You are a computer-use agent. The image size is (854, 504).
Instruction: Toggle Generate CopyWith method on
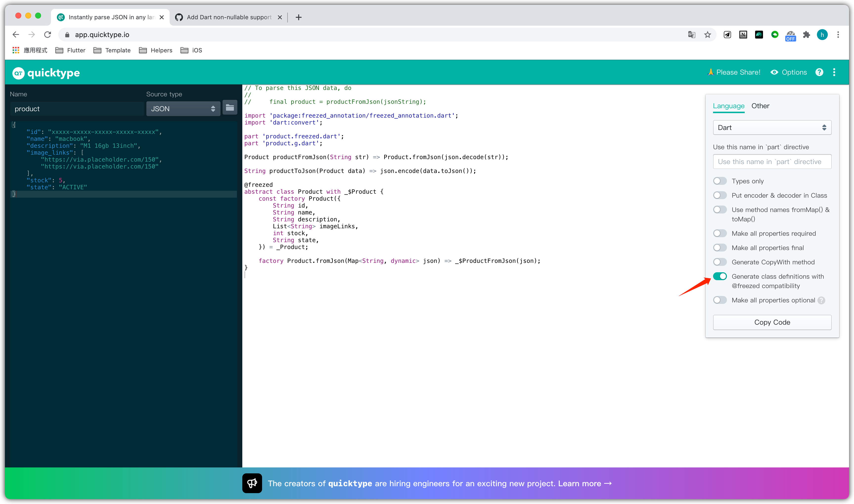click(720, 262)
